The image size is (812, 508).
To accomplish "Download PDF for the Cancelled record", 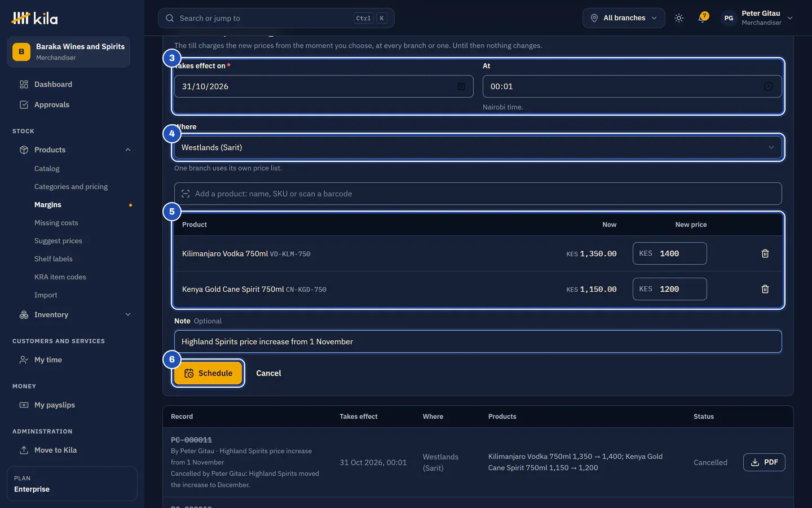I will tap(764, 462).
